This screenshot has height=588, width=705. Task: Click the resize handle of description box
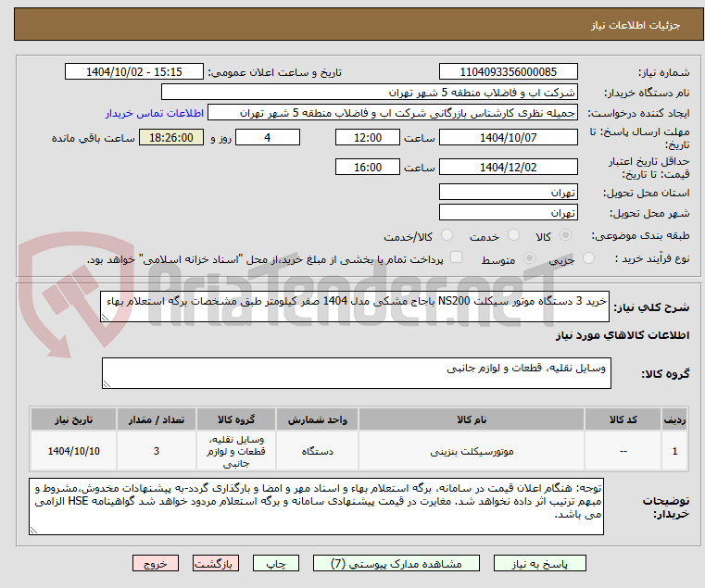tap(106, 318)
